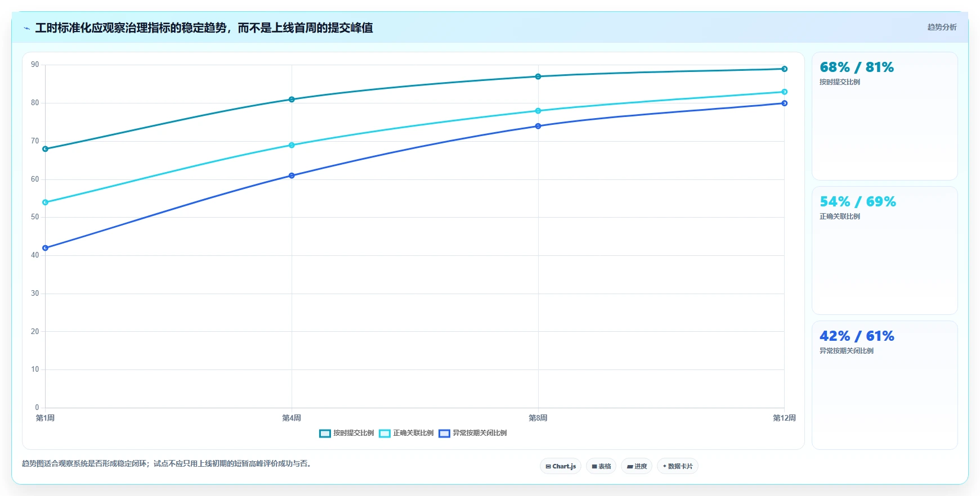Click the 第1周 axis label
This screenshot has height=496, width=980.
pyautogui.click(x=45, y=418)
